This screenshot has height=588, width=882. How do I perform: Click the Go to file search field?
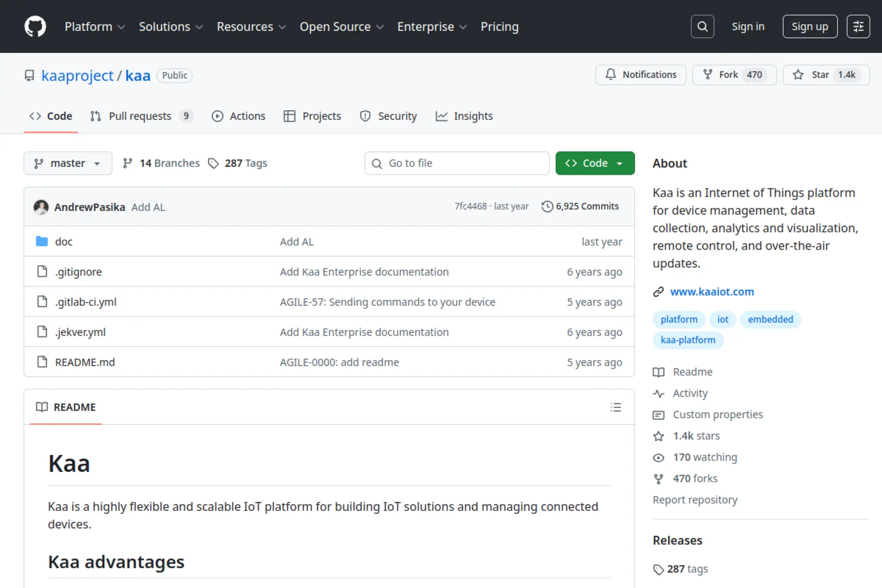coord(457,163)
